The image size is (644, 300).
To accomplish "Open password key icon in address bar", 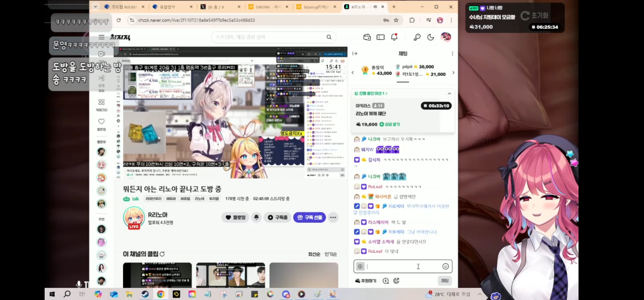I will click(x=386, y=20).
